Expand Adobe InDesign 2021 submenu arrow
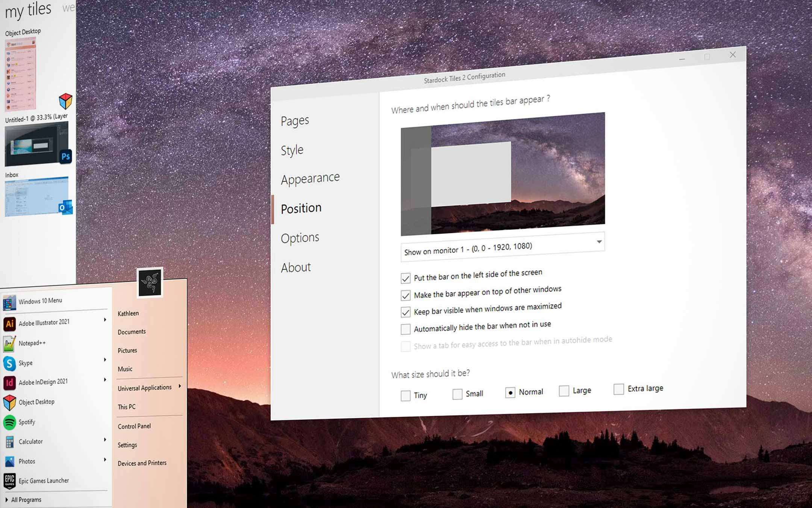Viewport: 812px width, 508px height. pos(105,380)
